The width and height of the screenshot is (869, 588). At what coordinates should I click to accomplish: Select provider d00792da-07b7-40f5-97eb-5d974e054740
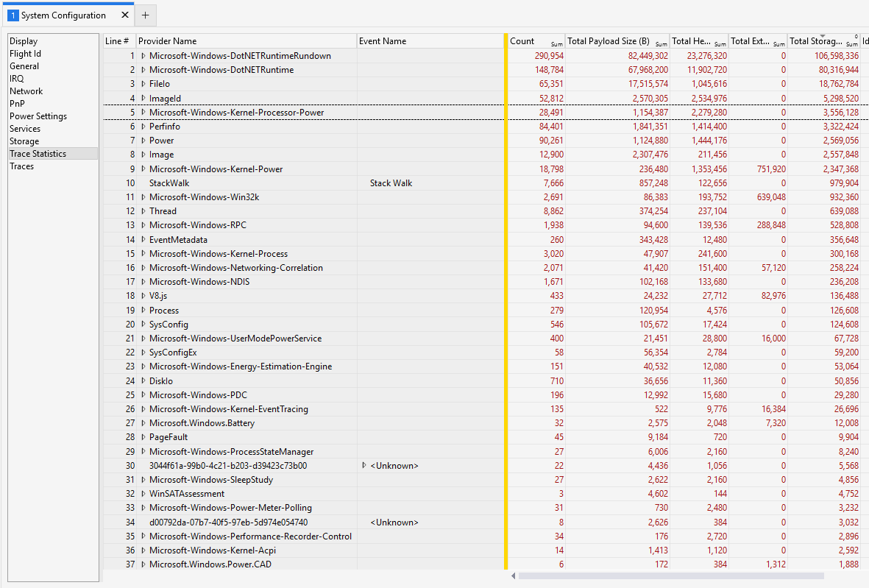pyautogui.click(x=228, y=522)
